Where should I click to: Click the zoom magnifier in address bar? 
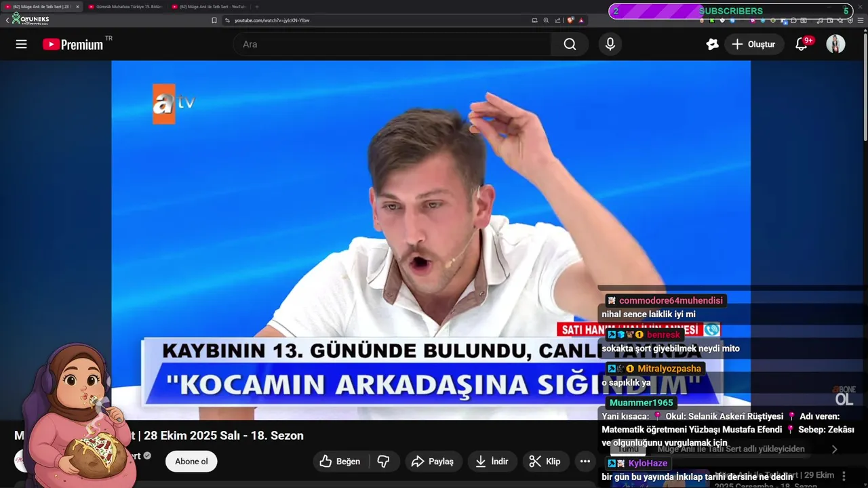coord(546,20)
